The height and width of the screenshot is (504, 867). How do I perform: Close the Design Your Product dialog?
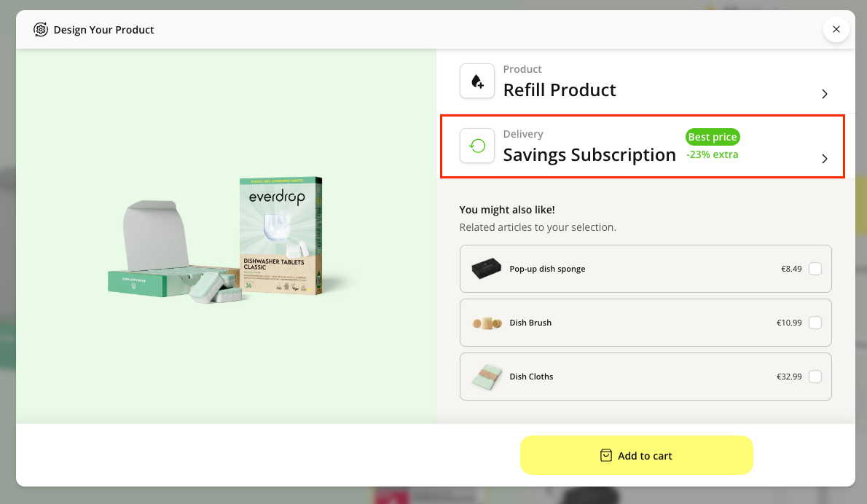coord(836,29)
